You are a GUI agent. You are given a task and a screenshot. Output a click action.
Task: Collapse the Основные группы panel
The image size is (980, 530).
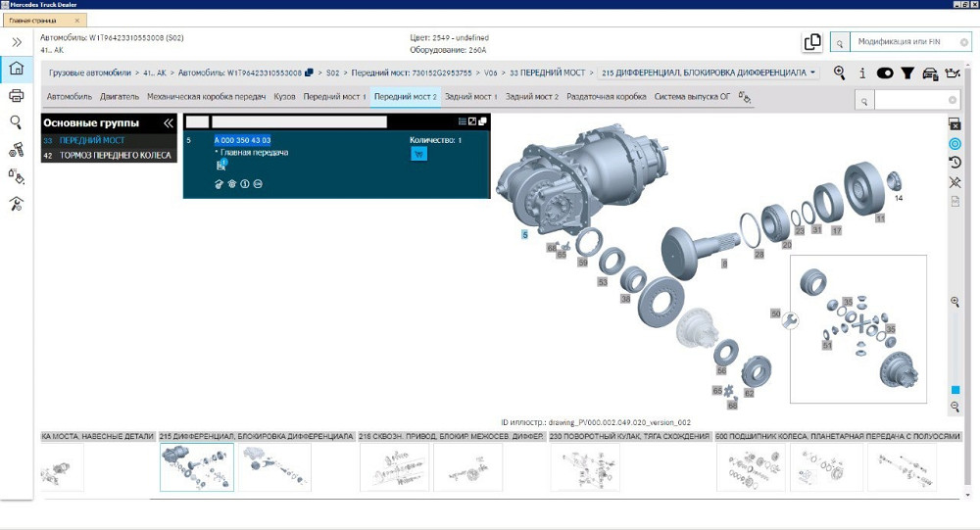pyautogui.click(x=168, y=123)
